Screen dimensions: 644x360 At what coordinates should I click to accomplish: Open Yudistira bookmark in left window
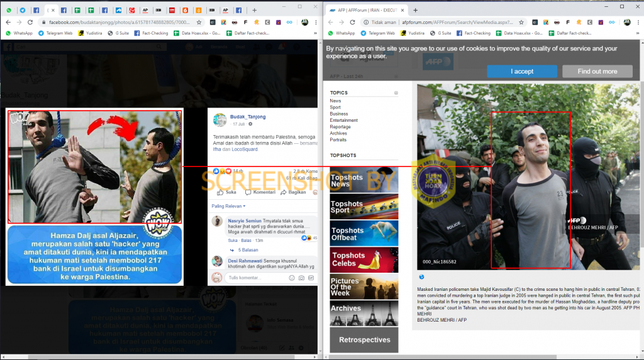[x=90, y=33]
